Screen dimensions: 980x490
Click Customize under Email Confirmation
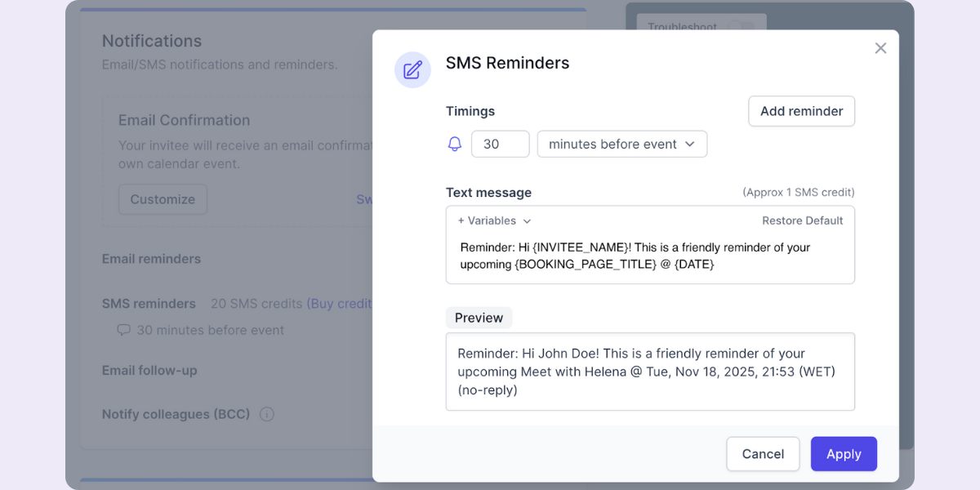163,199
